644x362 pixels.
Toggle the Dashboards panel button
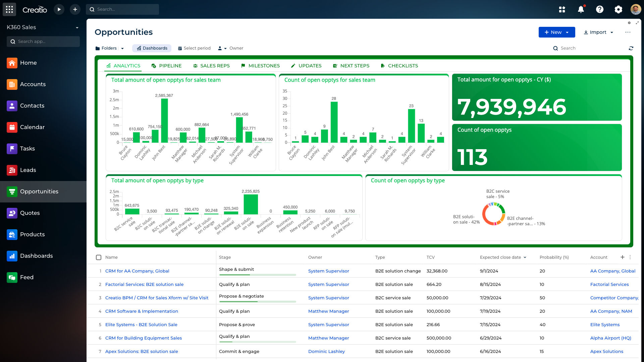point(152,48)
